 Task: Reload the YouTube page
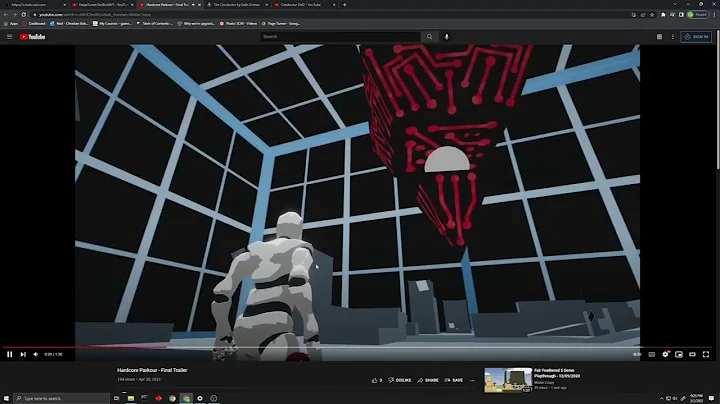[23, 15]
